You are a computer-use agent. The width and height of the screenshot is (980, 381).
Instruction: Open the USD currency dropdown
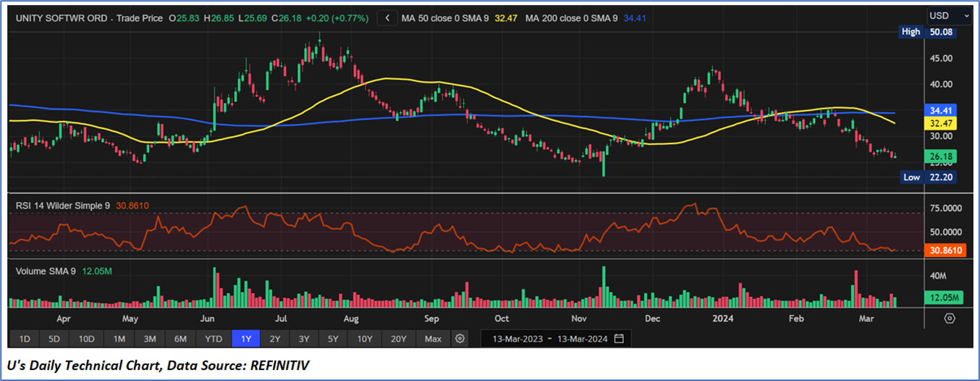[x=950, y=16]
